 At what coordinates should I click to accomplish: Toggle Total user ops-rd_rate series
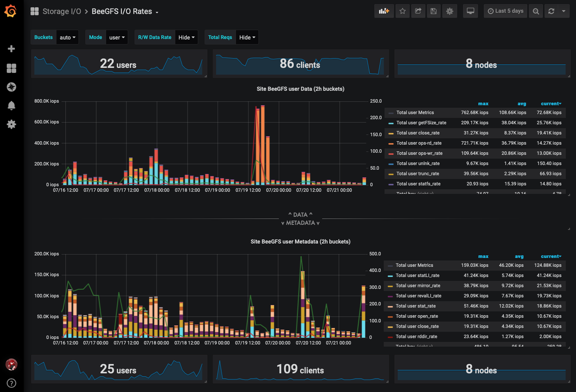coord(419,143)
